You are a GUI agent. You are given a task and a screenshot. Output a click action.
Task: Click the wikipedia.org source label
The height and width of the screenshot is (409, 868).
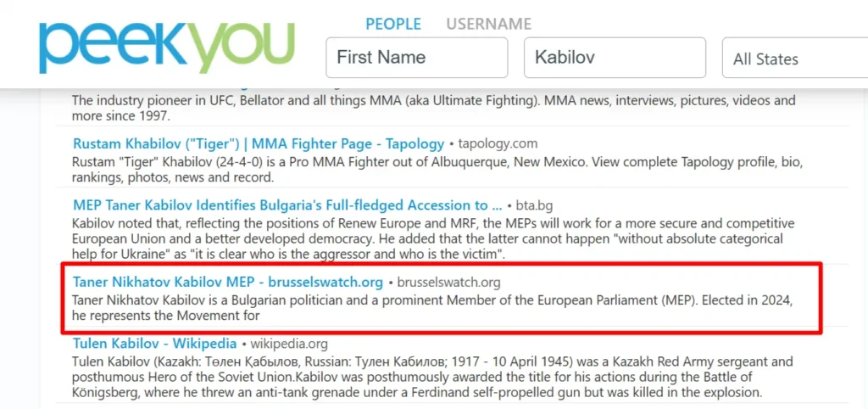[x=289, y=345]
